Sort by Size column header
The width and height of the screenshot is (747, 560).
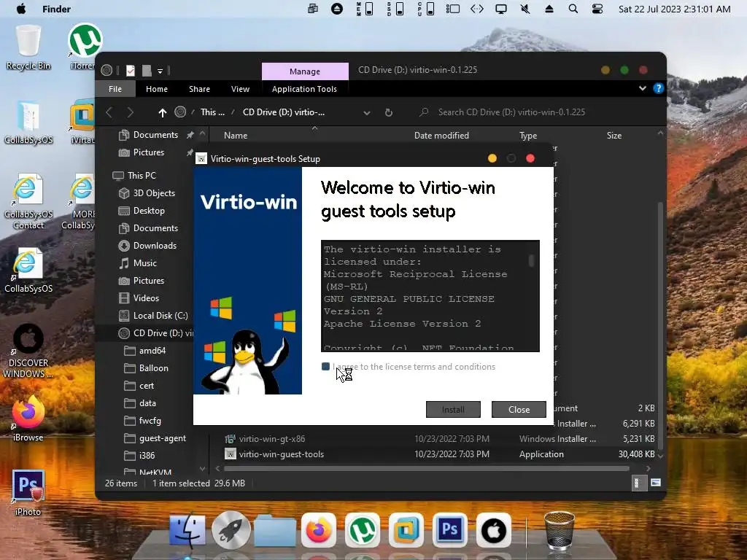(614, 136)
